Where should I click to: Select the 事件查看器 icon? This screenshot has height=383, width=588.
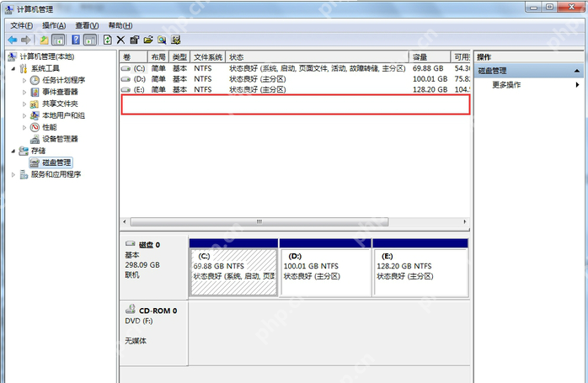(35, 92)
